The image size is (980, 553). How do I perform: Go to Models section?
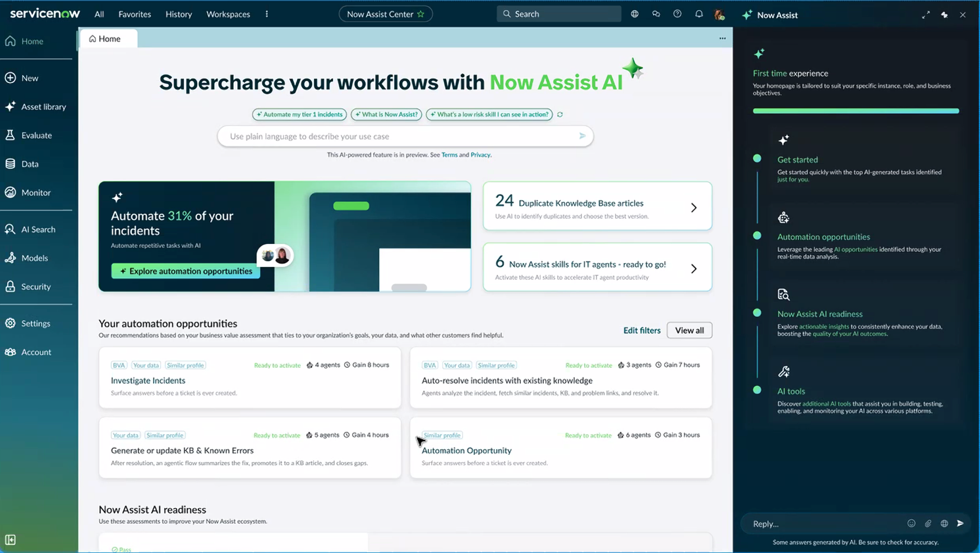click(27, 258)
